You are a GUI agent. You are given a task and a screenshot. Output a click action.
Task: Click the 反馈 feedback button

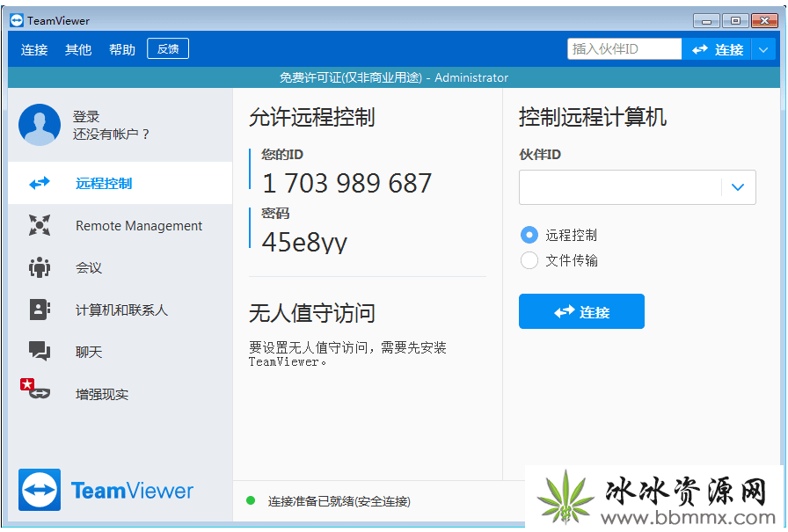coord(168,48)
